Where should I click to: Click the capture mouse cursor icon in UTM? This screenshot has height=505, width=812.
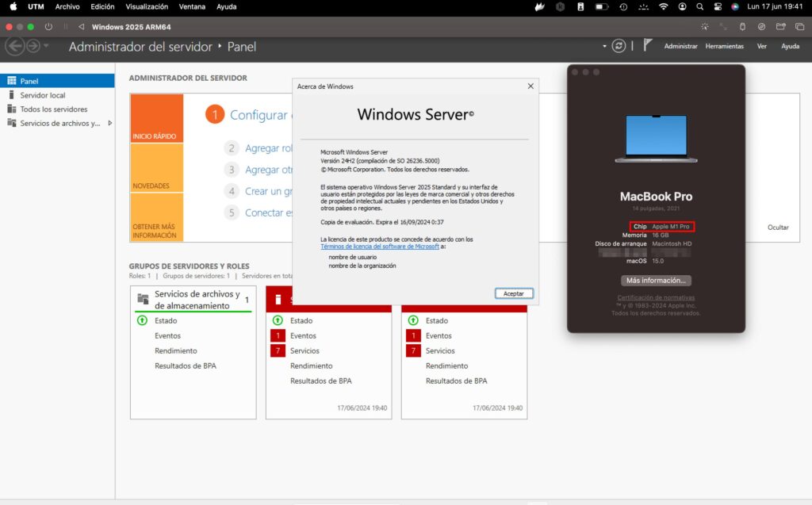pos(704,26)
